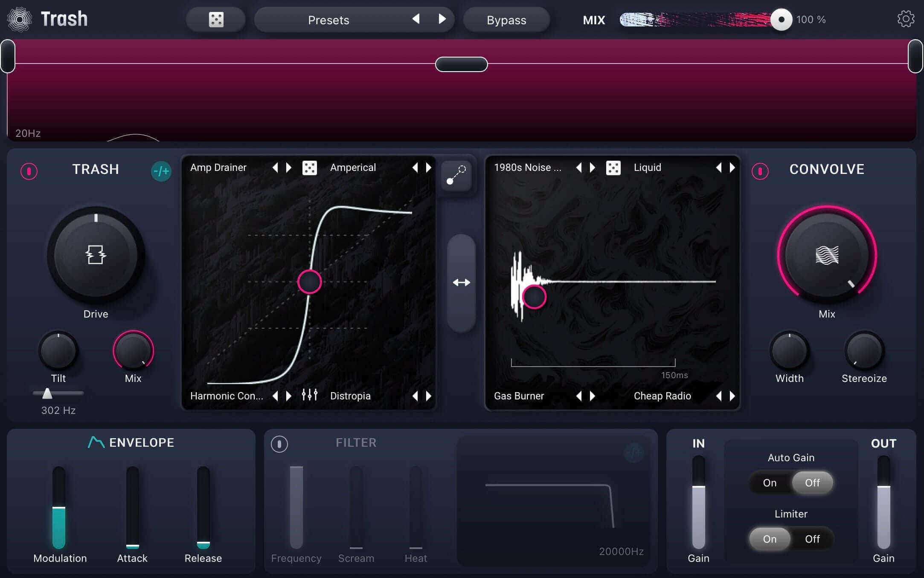Randomize the preset with the top dice button
This screenshot has width=924, height=578.
[x=216, y=20]
